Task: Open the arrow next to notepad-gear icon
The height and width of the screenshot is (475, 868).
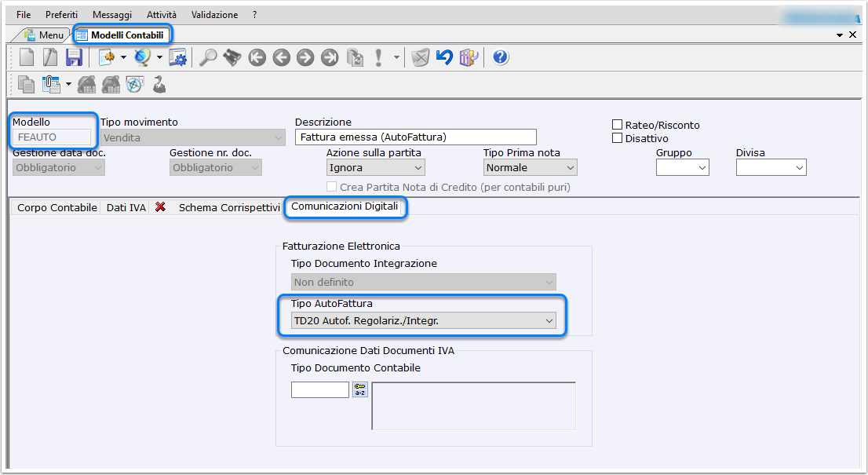Action: pyautogui.click(x=123, y=57)
